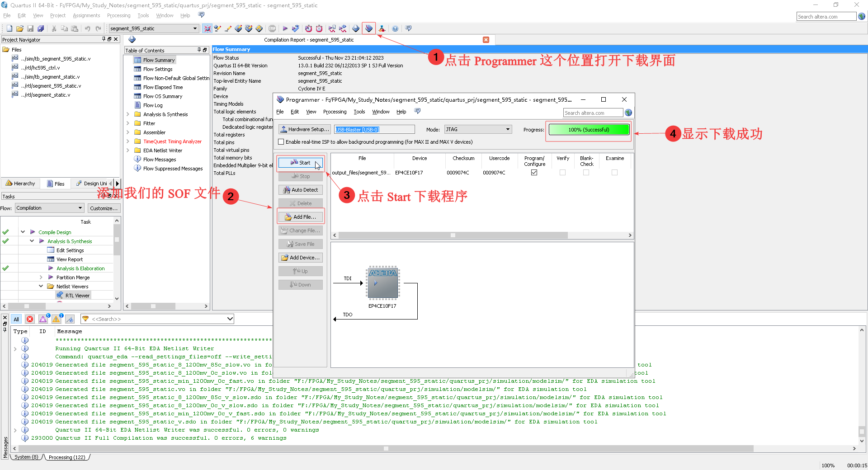Select ../rtl/hc595_ctrl.v in the Files list

coord(40,68)
